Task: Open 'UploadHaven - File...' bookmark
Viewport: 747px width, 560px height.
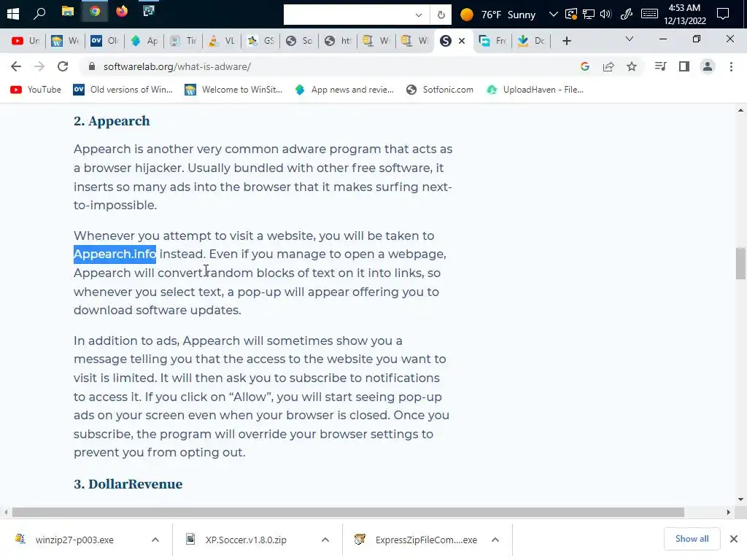Action: point(535,90)
